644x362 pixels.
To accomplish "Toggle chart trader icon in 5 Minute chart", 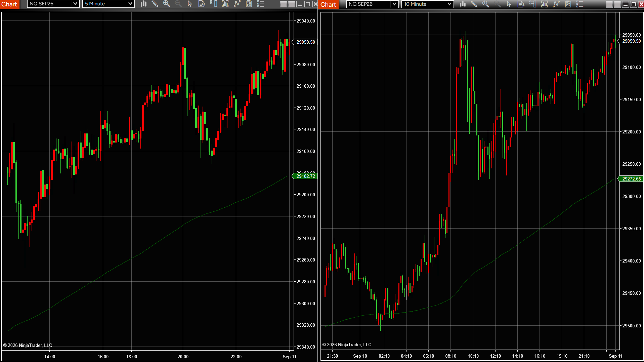I will [x=213, y=4].
